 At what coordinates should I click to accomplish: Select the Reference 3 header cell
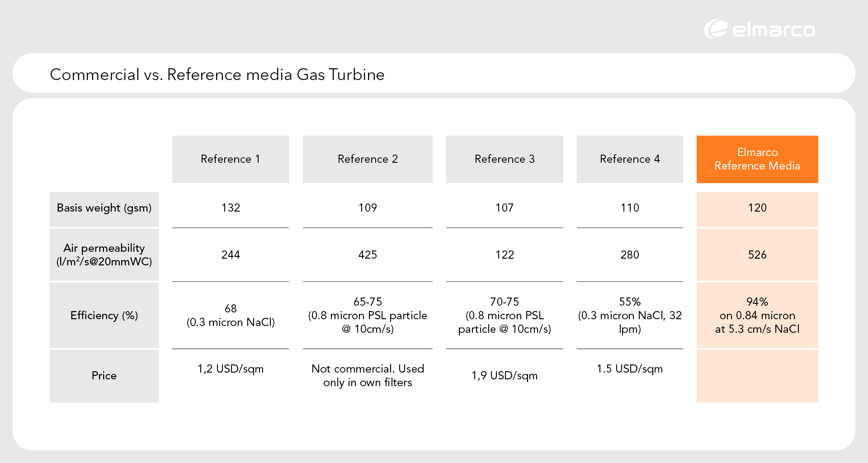point(505,159)
